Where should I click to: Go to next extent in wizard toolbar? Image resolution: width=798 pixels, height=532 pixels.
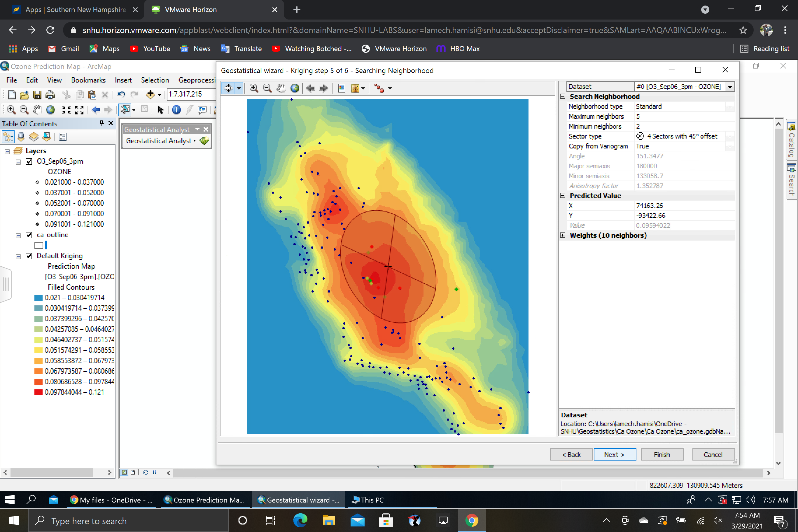tap(324, 88)
